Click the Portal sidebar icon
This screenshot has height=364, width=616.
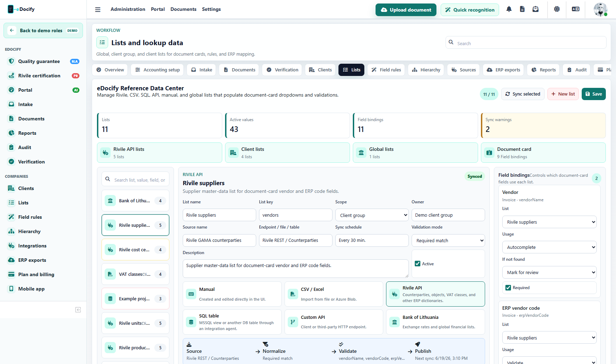click(12, 90)
